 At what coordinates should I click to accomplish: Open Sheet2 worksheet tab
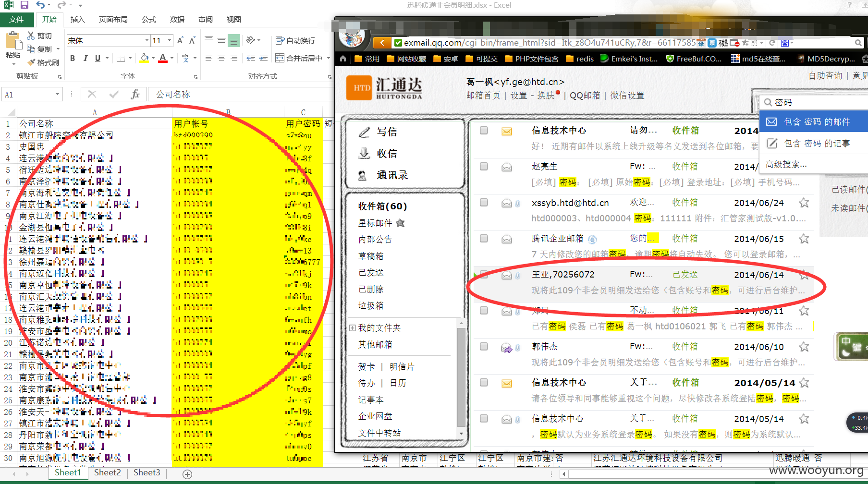point(108,472)
